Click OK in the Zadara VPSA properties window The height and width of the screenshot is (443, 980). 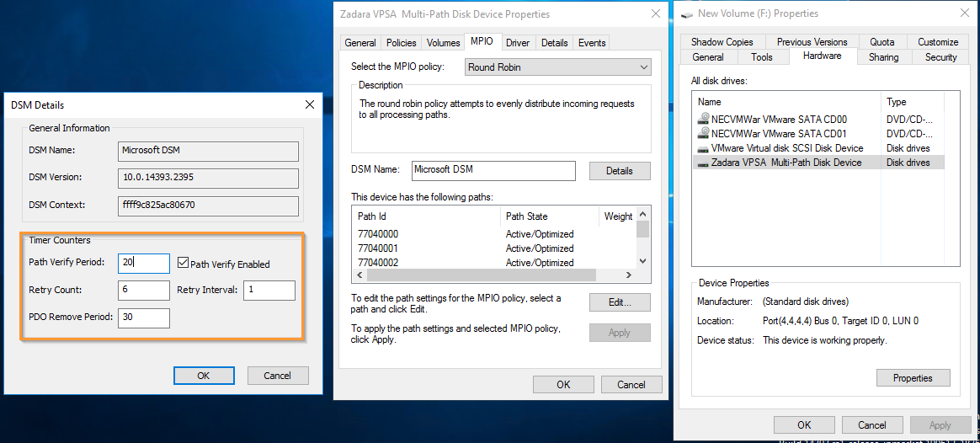tap(563, 384)
